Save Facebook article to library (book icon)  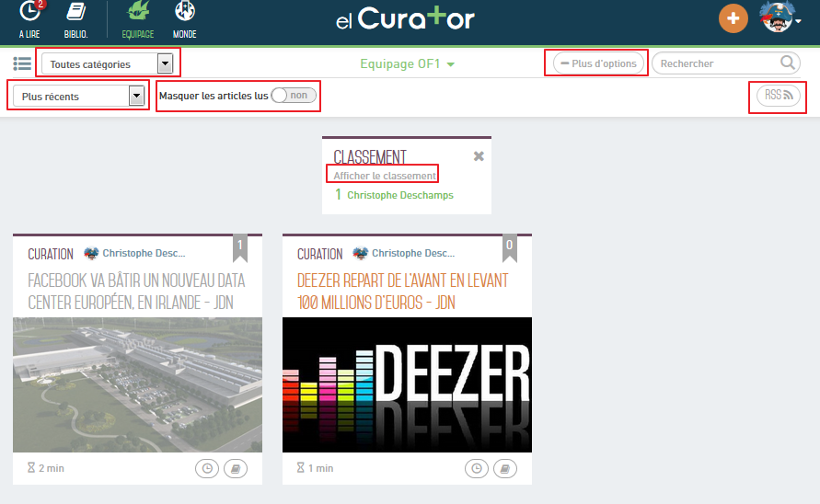(236, 468)
